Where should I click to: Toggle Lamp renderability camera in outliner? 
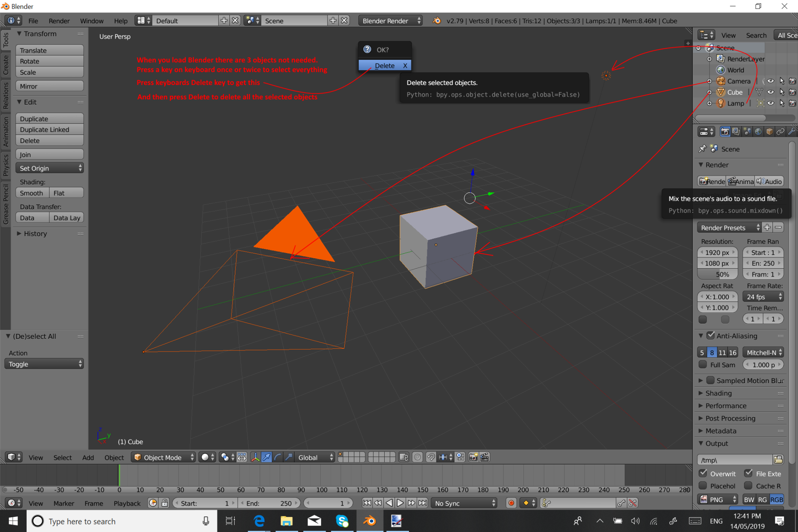[x=792, y=103]
